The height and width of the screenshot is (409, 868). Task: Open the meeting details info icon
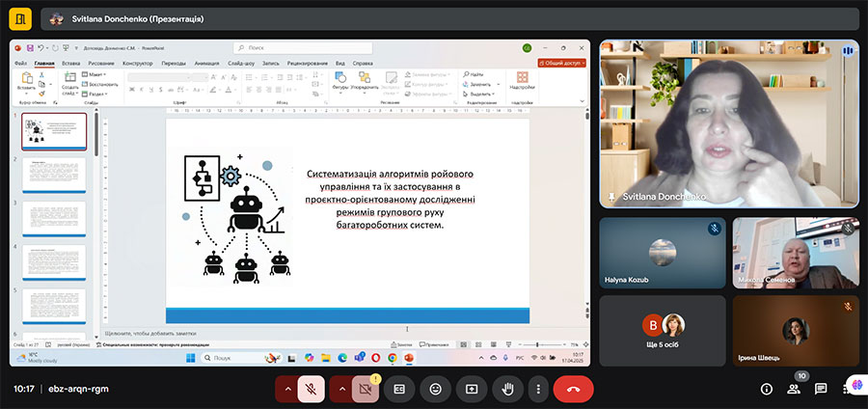click(x=767, y=389)
